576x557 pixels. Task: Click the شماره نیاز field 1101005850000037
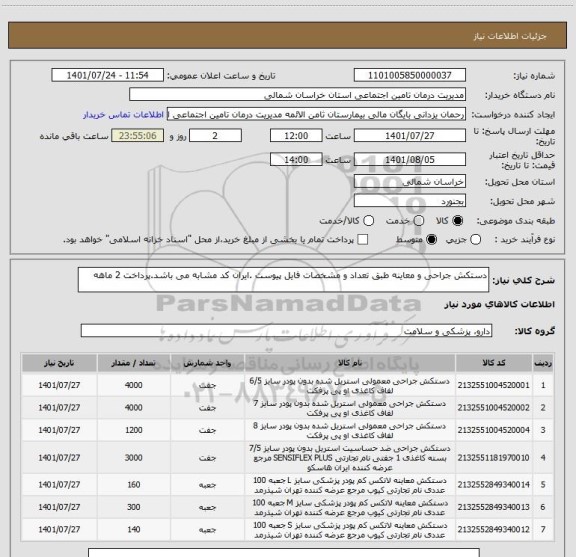click(410, 75)
